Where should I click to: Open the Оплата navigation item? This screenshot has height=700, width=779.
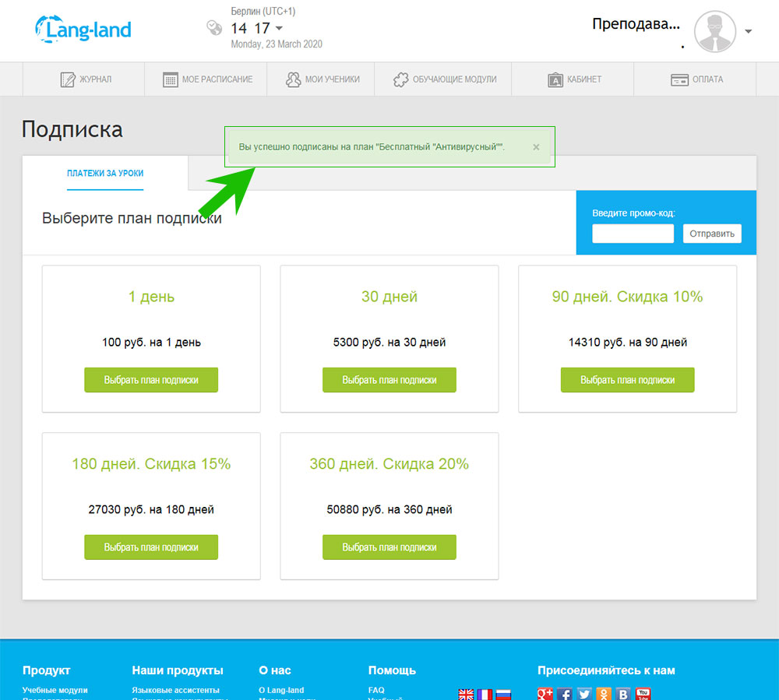696,79
